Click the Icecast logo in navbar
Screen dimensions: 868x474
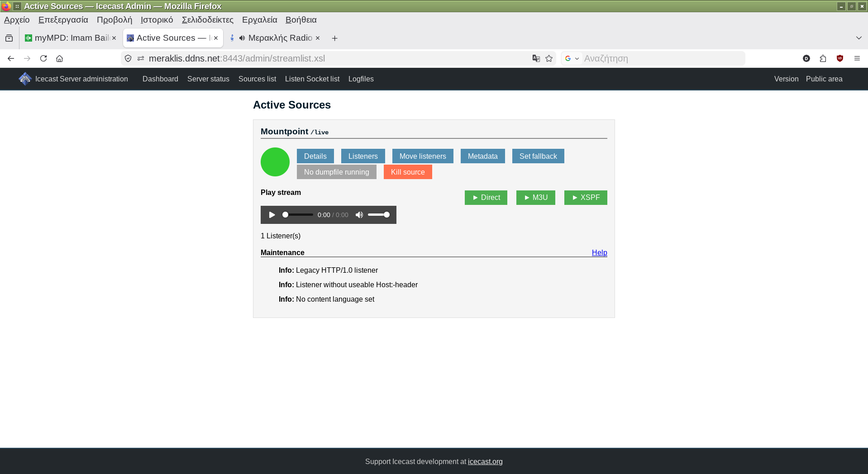[x=25, y=79]
